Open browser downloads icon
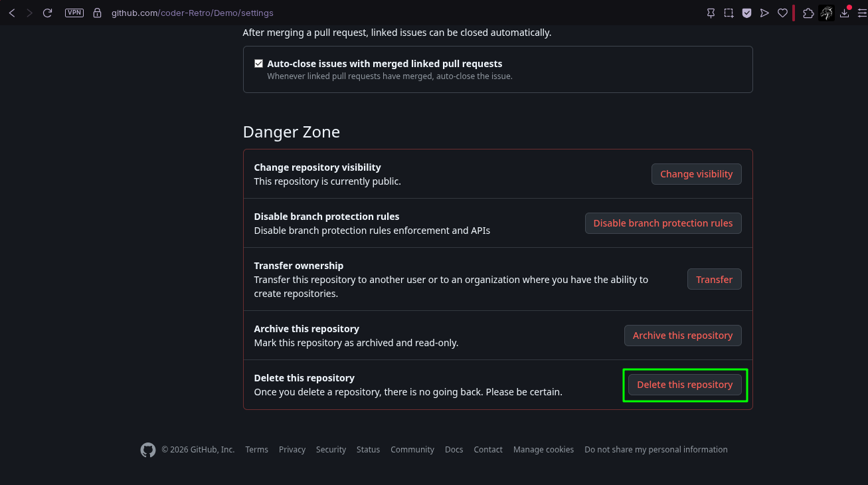The image size is (868, 485). pyautogui.click(x=845, y=13)
